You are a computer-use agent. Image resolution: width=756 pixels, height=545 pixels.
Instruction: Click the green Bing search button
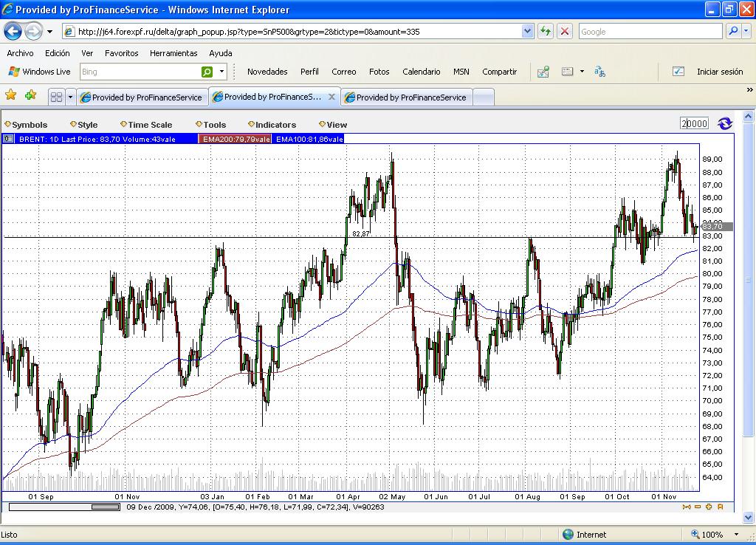click(x=207, y=72)
